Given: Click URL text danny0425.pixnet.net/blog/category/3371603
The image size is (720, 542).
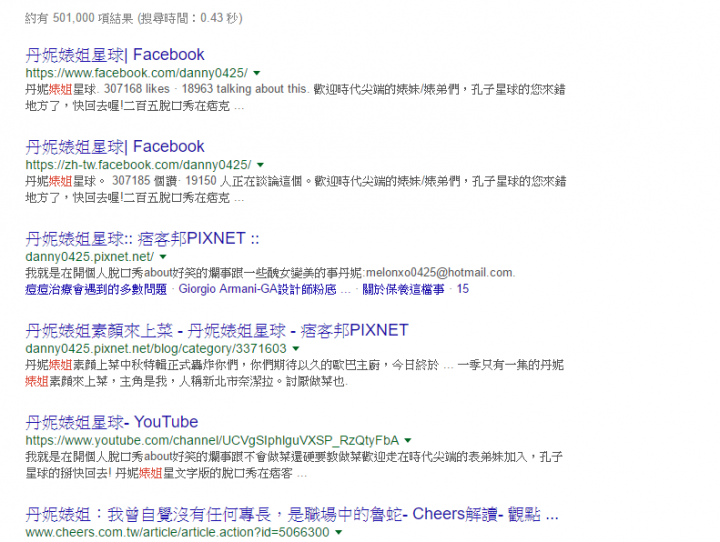Looking at the screenshot, I should pos(156,349).
